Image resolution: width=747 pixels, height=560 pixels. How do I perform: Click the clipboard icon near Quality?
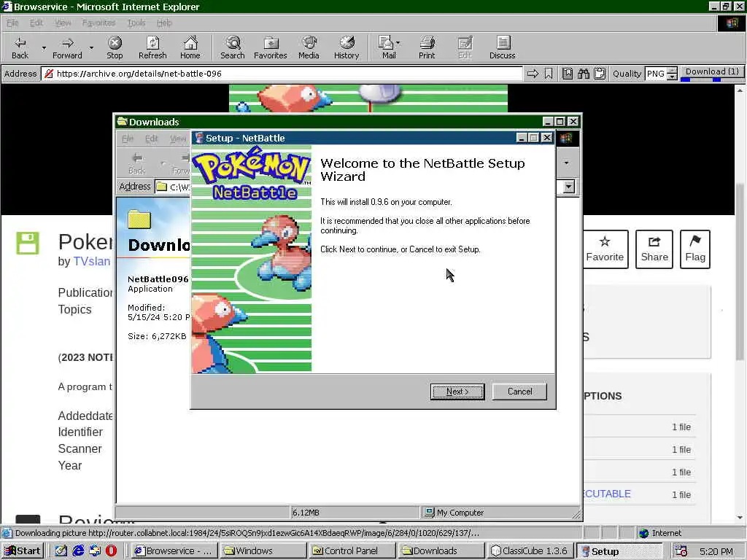pos(600,74)
